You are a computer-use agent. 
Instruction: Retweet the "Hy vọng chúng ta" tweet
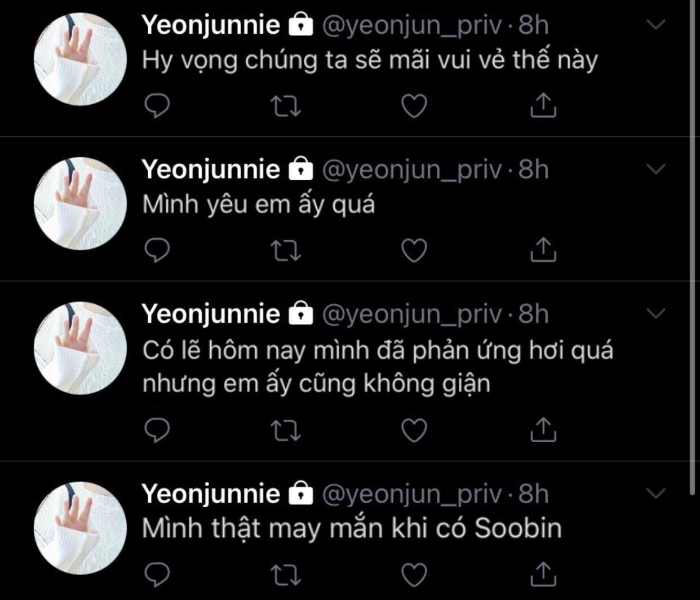coord(286,106)
